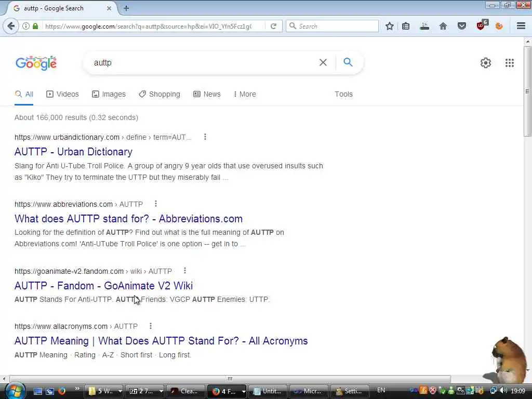Expand the Windows Explorer taskbar group

(x=120, y=391)
